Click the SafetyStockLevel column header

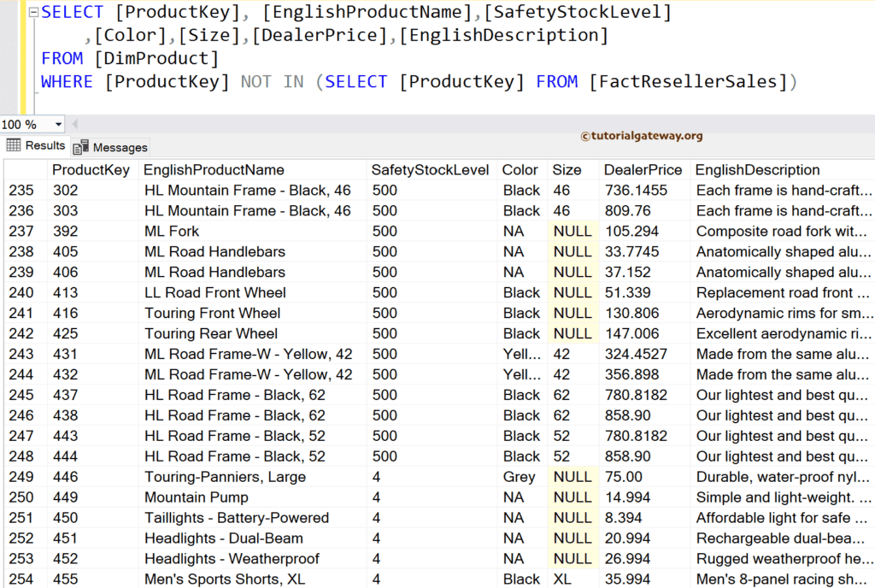[432, 169]
